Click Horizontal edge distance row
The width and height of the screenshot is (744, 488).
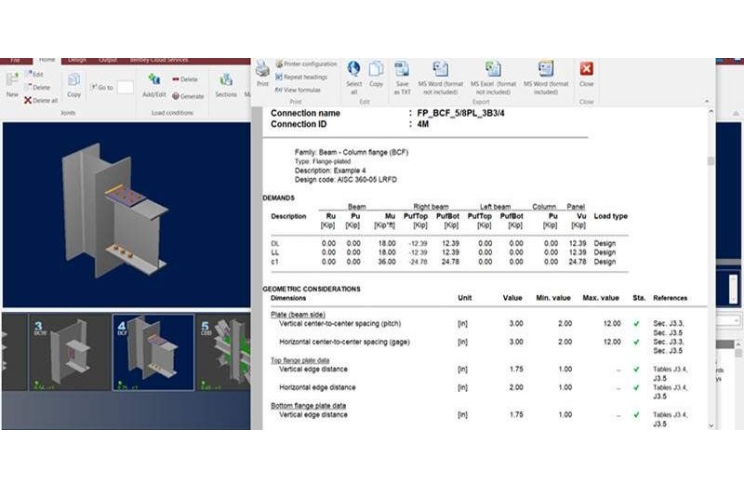click(484, 387)
